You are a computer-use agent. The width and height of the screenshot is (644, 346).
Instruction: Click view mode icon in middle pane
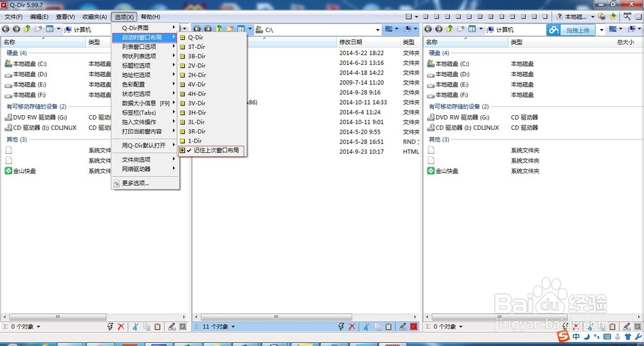pyautogui.click(x=241, y=29)
